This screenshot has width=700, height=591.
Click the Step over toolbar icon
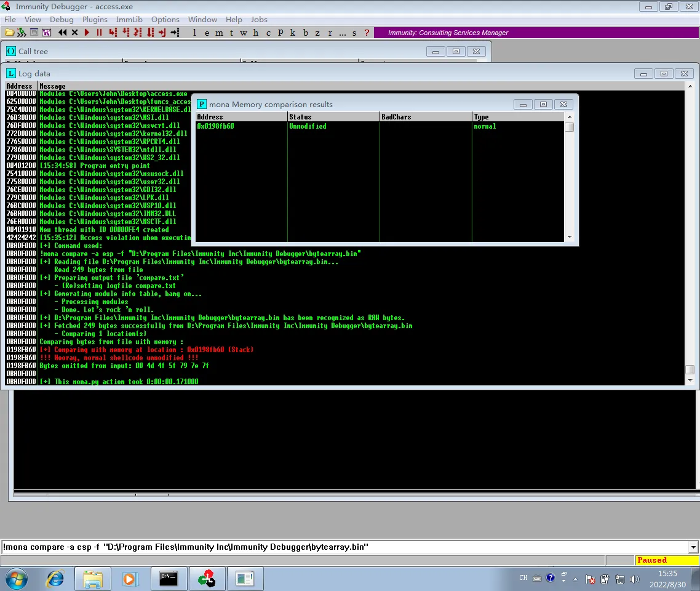[x=125, y=33]
